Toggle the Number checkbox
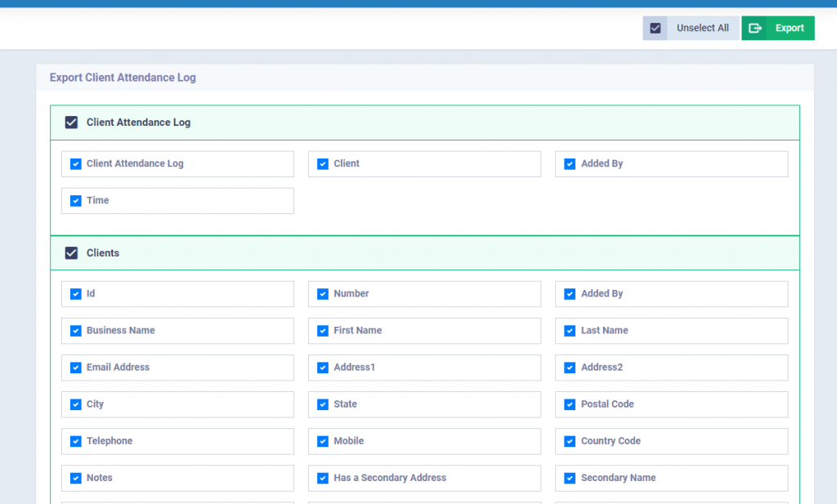 pos(323,293)
